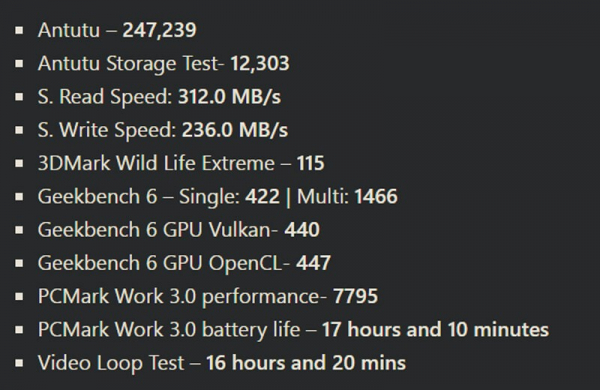Click the 16 hours and 20 mins text
This screenshot has width=600, height=390.
(306, 363)
